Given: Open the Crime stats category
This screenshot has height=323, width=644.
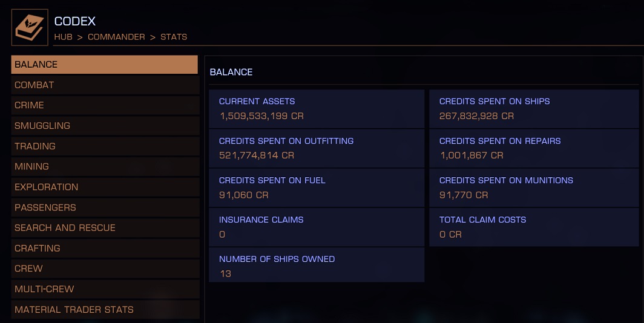Looking at the screenshot, I should 105,105.
